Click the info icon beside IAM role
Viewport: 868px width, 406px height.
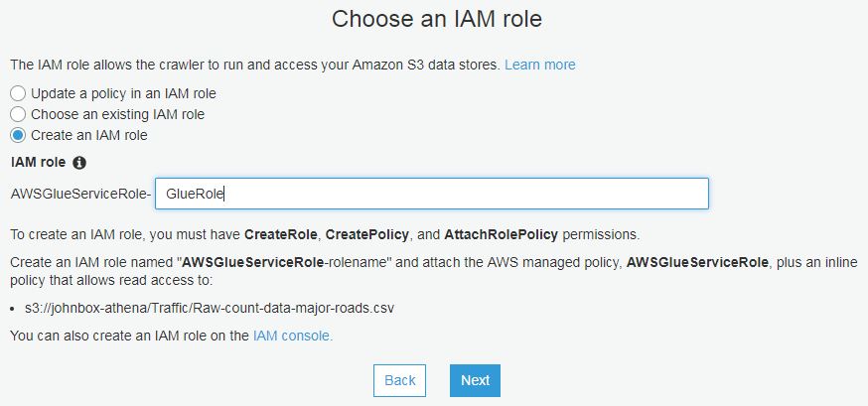pos(79,162)
